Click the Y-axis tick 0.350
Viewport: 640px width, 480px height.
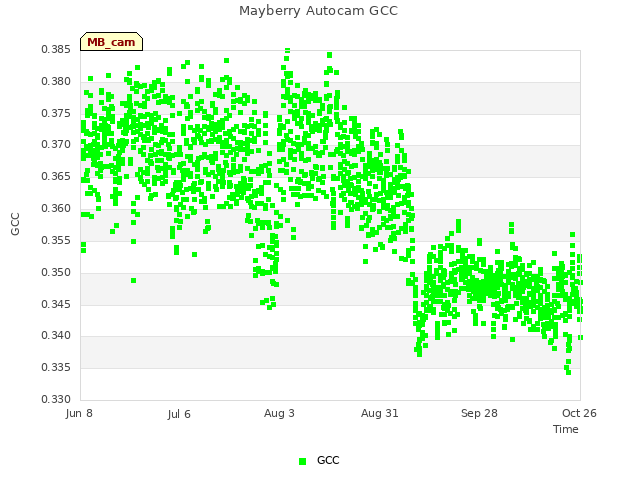(56, 272)
